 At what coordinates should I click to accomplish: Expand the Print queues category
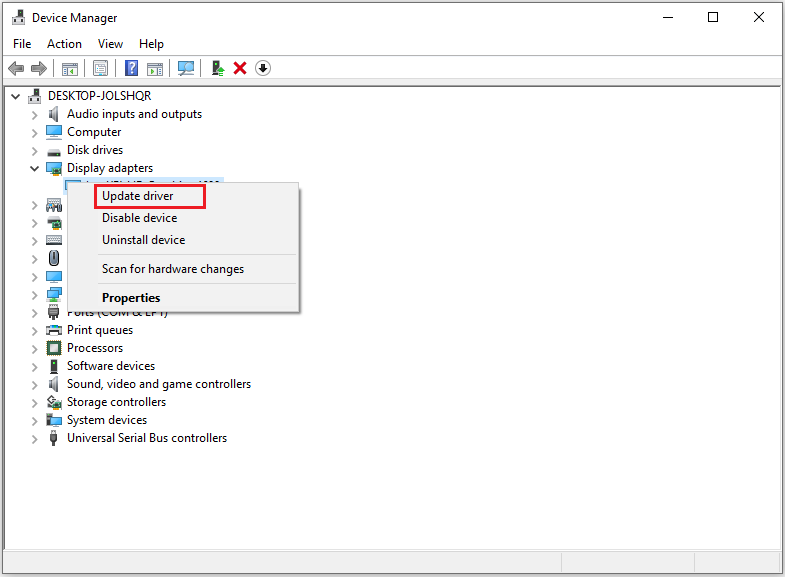34,331
